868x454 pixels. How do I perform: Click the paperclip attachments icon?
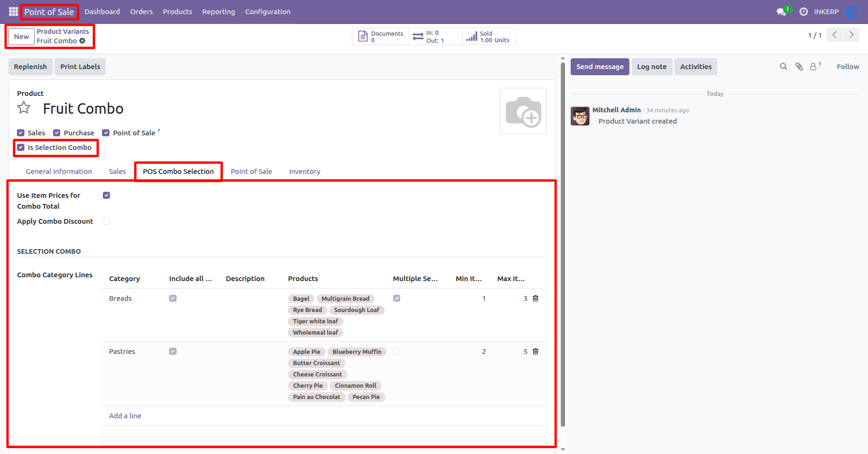click(x=799, y=67)
